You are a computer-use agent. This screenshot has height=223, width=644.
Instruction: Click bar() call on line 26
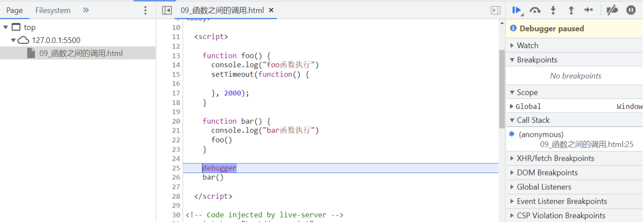(213, 178)
